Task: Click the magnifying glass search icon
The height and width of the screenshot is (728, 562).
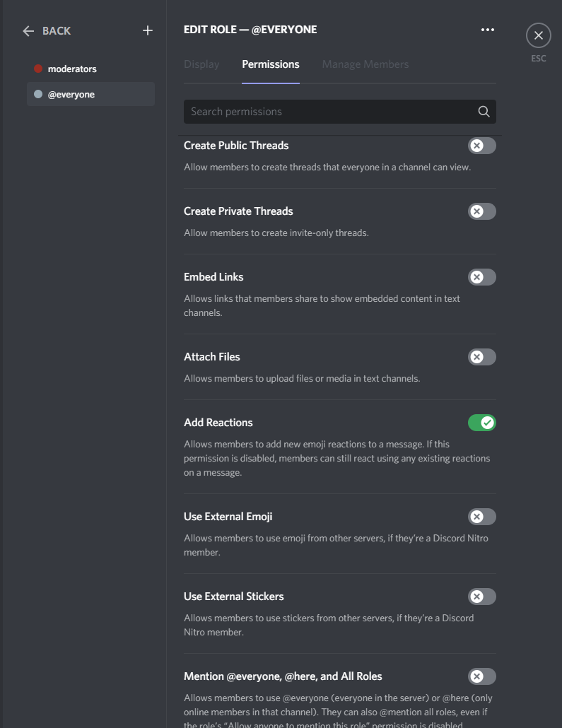Action: (x=484, y=111)
